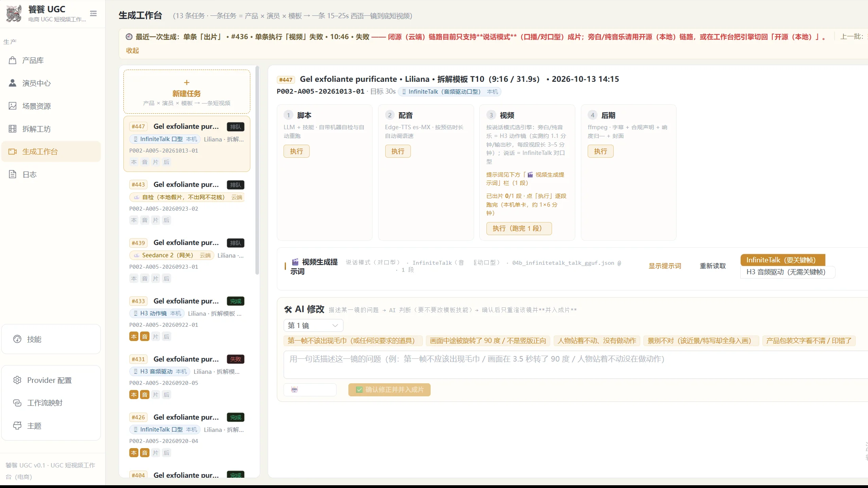868x488 pixels.
Task: Click the plus icon in 新建任务 card
Action: tap(187, 83)
